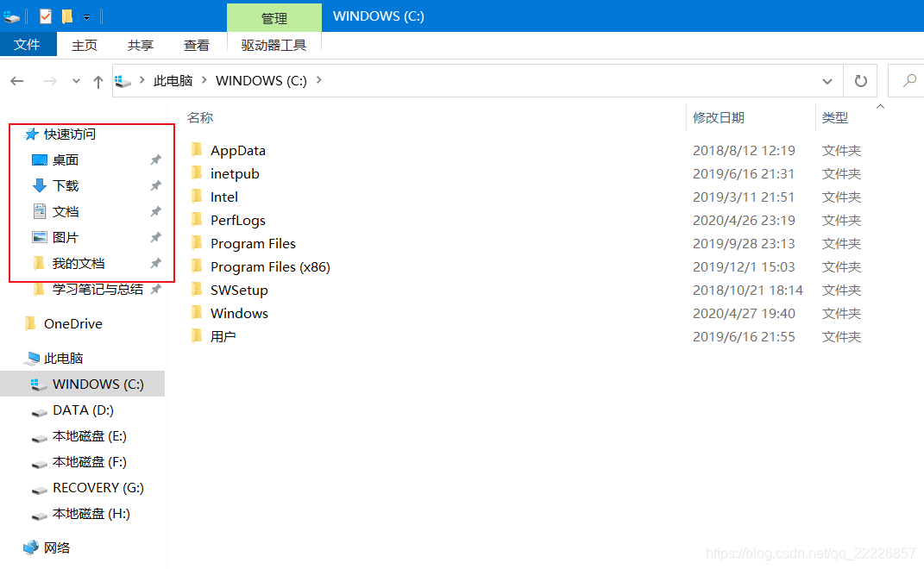Image resolution: width=924 pixels, height=569 pixels.
Task: Click the pin icon next to 文档
Action: tap(155, 212)
